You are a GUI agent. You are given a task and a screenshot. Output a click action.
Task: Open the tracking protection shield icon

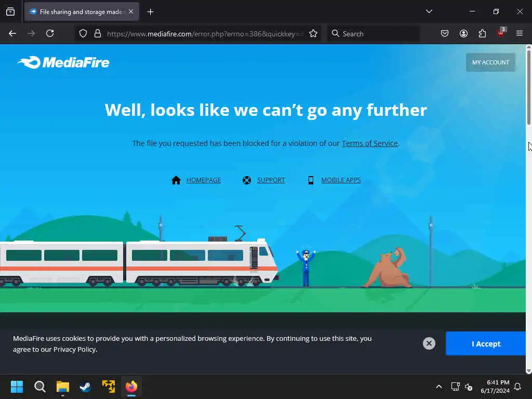tap(83, 34)
